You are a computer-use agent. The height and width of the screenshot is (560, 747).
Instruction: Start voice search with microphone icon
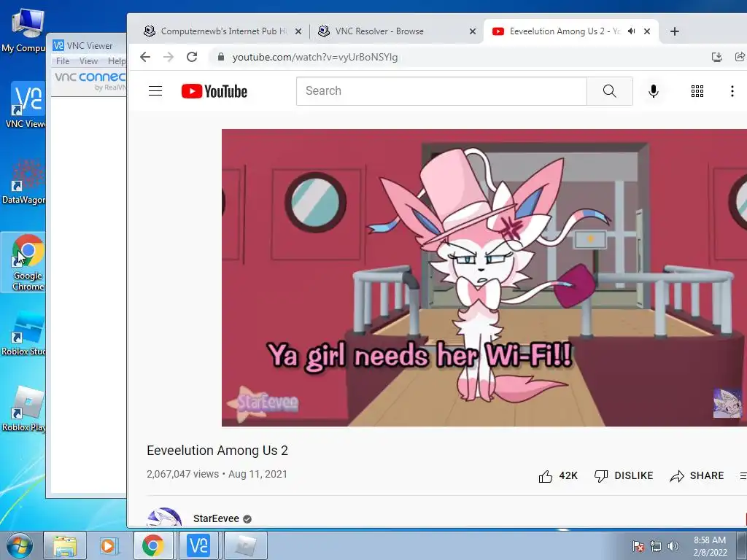click(654, 91)
